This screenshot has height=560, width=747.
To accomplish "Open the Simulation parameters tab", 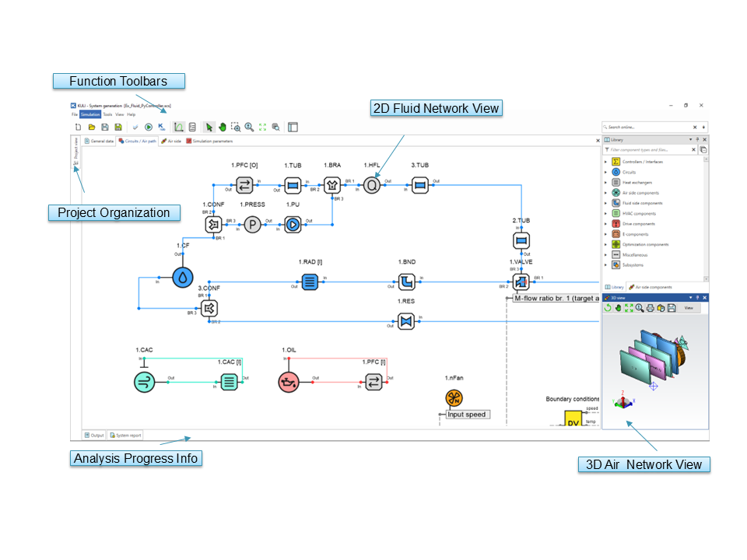I will pos(209,141).
